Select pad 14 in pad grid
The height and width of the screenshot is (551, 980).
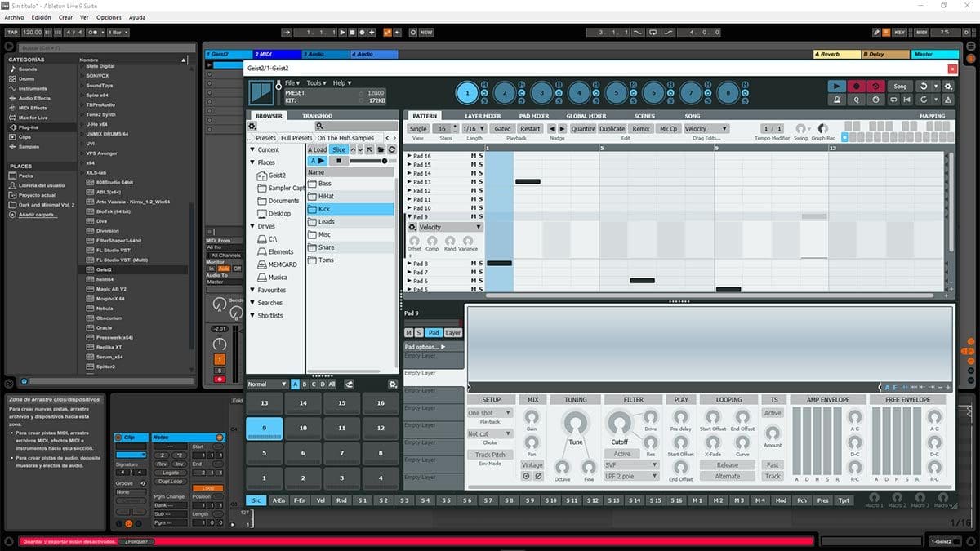303,403
